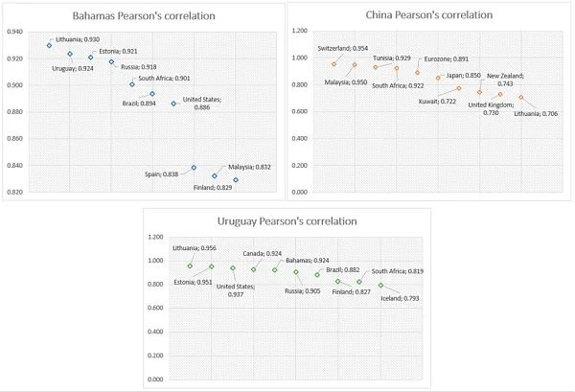Screen dimensions: 575x392
Task: Select the Canada; 0.924 data label
Action: [263, 254]
